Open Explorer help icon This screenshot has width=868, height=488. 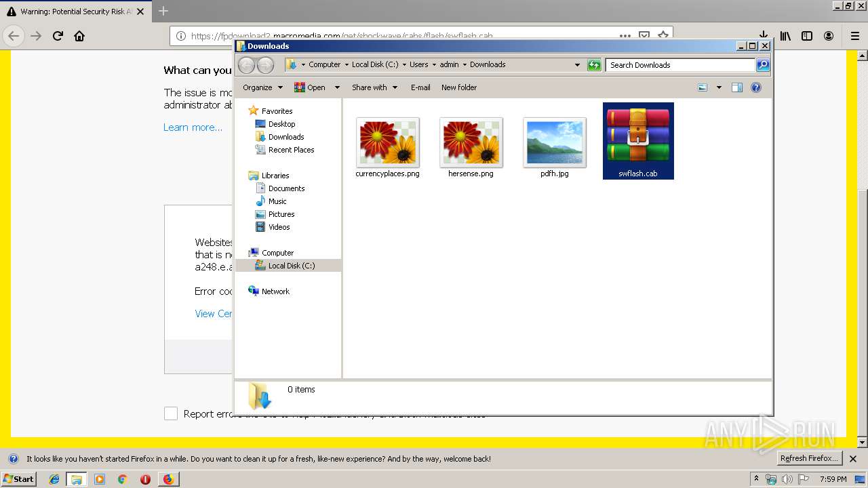tap(756, 87)
